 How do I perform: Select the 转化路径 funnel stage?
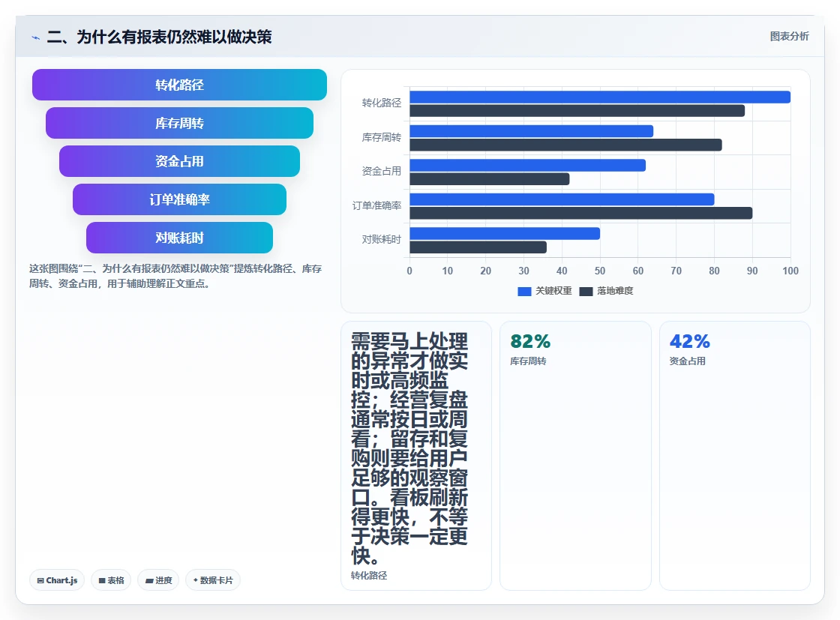[x=179, y=85]
